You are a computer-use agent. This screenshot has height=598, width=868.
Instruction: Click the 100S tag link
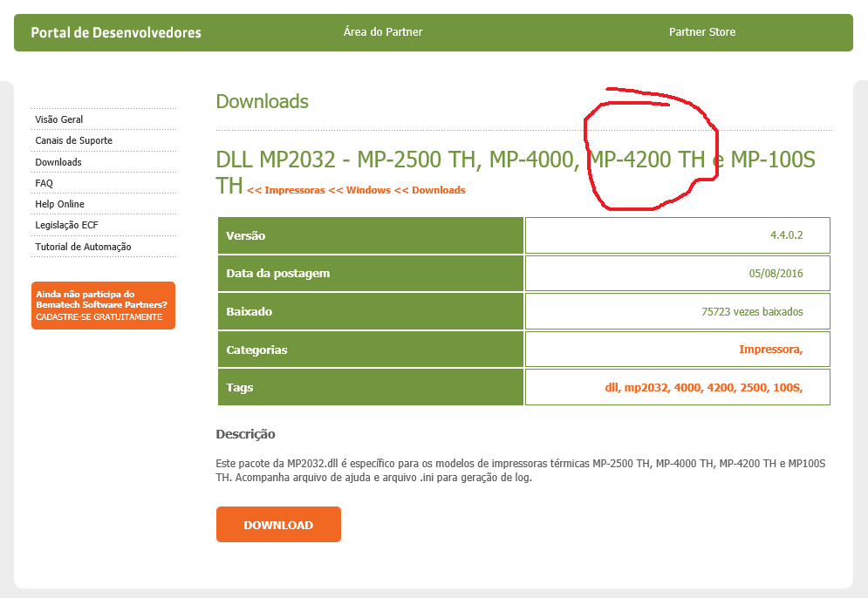(x=788, y=387)
